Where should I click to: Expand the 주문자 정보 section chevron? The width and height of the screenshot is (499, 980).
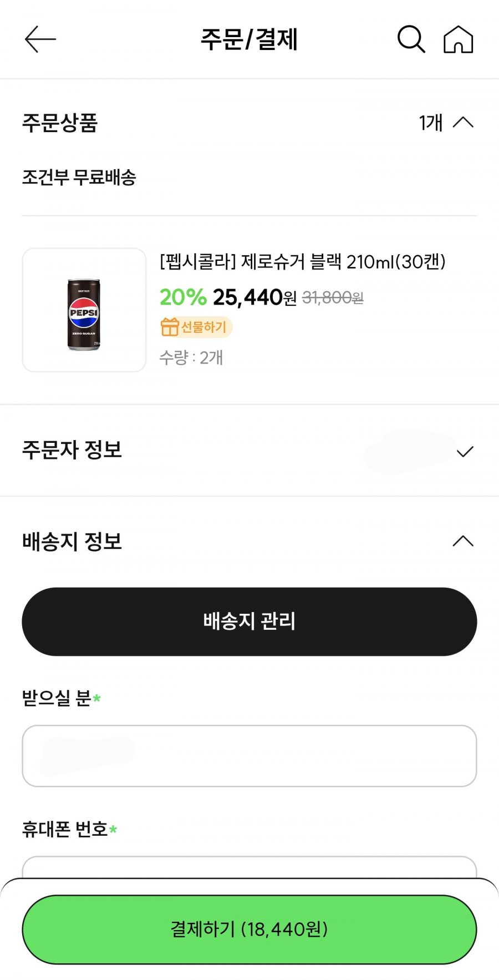(x=465, y=451)
